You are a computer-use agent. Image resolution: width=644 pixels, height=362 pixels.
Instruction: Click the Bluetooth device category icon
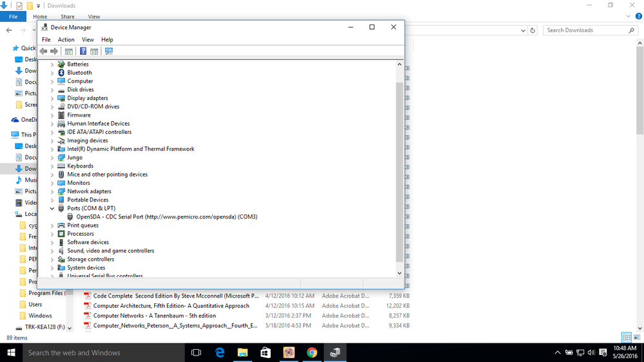click(x=61, y=73)
